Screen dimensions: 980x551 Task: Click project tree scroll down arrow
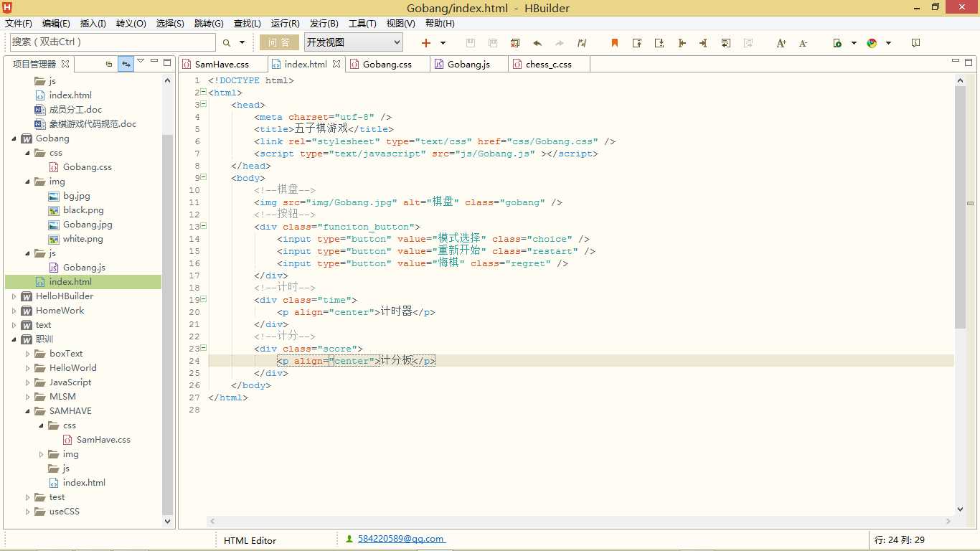point(168,522)
